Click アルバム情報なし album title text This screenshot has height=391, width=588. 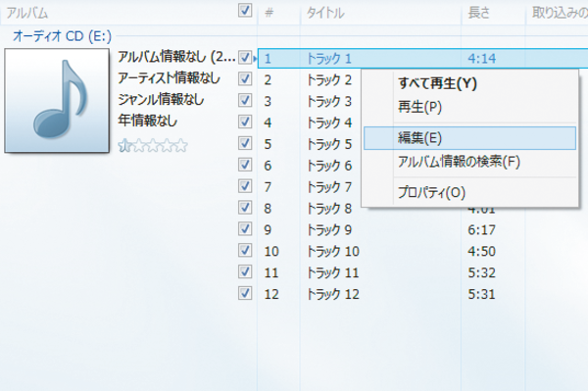[176, 57]
